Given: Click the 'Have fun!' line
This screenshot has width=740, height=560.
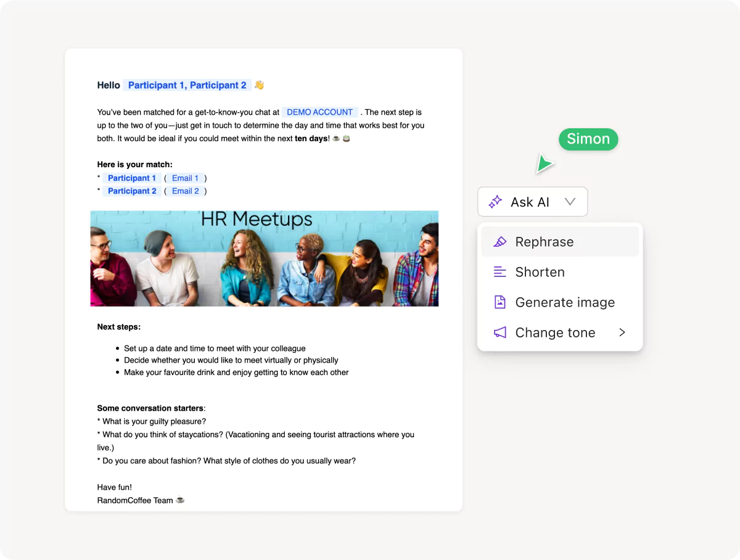Looking at the screenshot, I should 115,487.
